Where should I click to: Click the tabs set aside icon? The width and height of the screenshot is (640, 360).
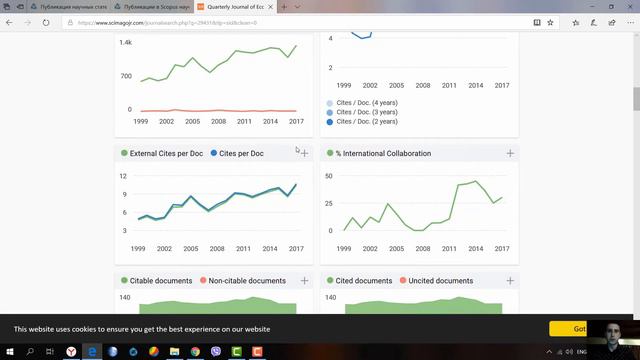tap(7, 7)
